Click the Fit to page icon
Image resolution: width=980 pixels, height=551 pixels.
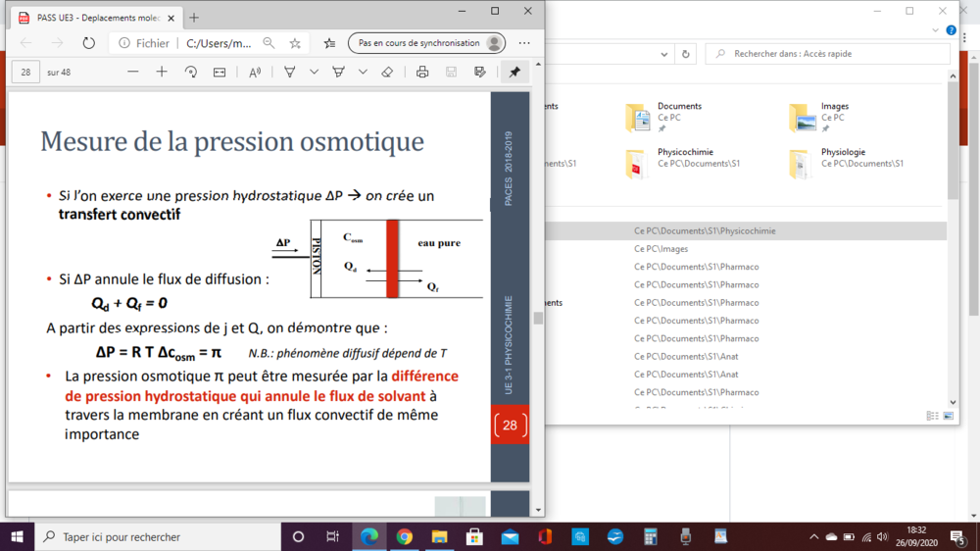coord(220,73)
